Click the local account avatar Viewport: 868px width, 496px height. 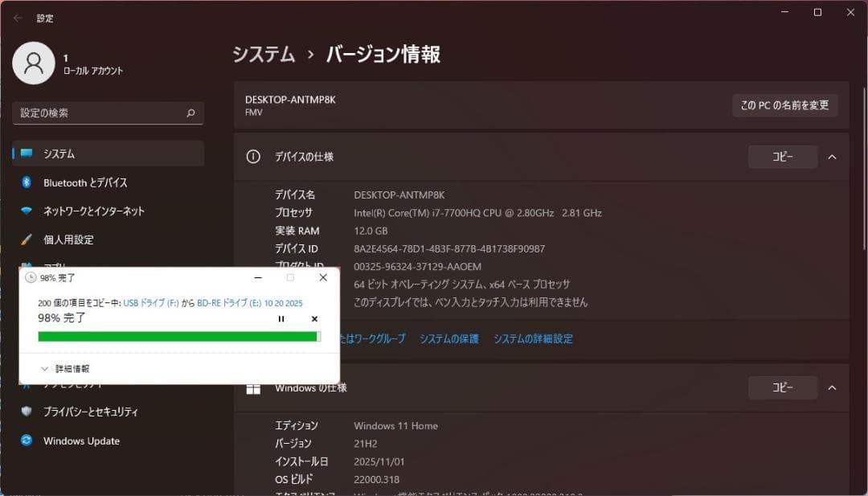pos(34,62)
